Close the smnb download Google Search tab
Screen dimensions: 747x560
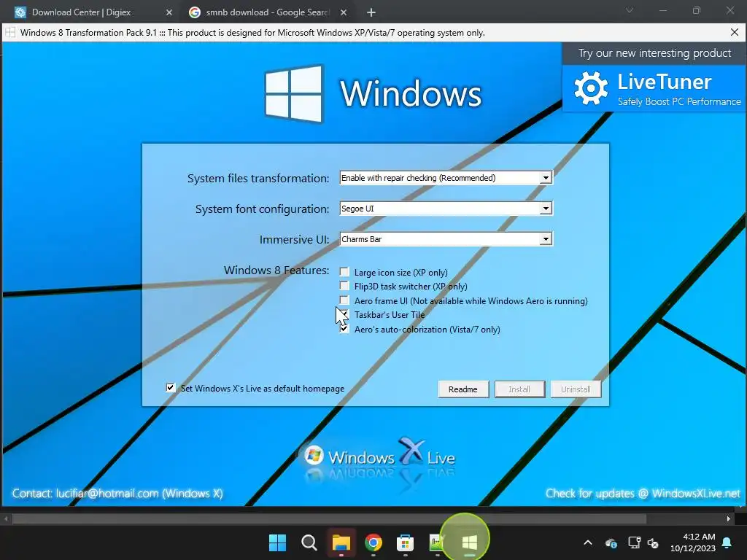tap(344, 12)
